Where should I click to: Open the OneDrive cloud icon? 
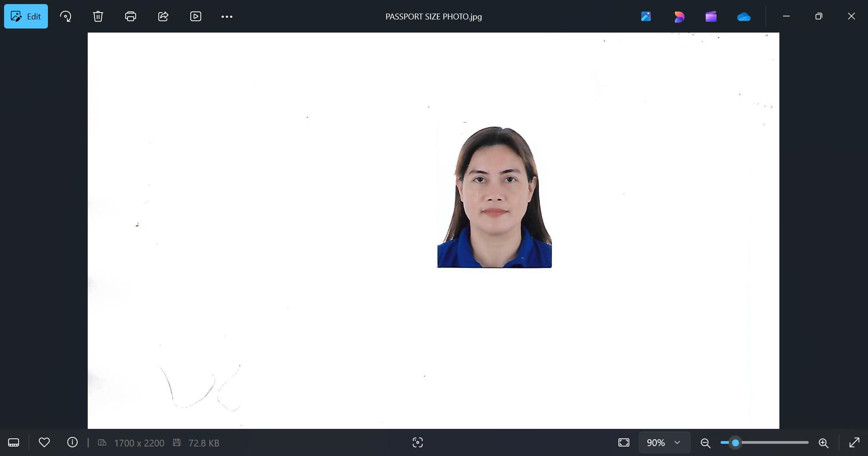[744, 17]
